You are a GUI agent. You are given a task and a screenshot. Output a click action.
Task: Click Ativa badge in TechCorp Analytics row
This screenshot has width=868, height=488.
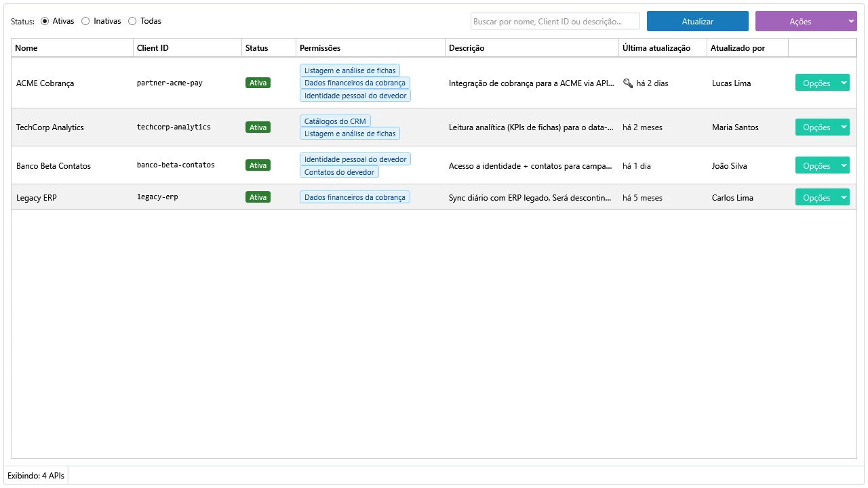[x=258, y=127]
